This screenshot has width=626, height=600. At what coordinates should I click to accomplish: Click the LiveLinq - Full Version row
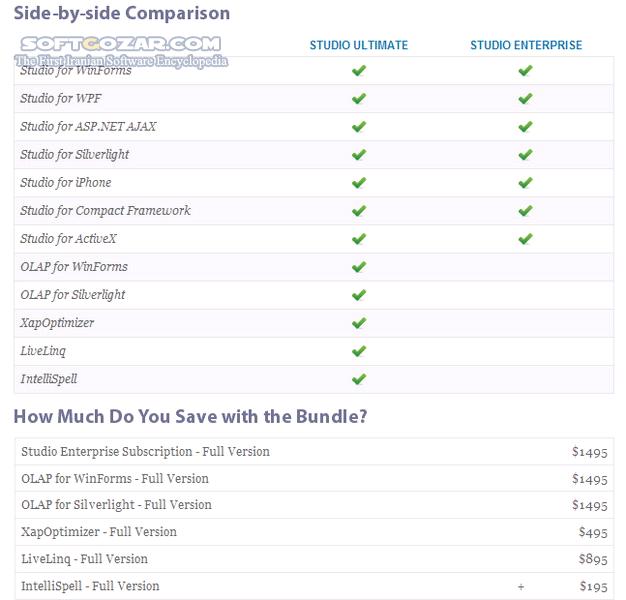pos(314,559)
